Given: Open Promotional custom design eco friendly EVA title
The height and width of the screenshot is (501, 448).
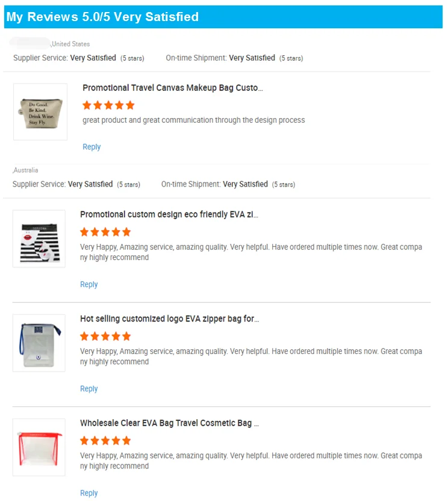Looking at the screenshot, I should (169, 214).
